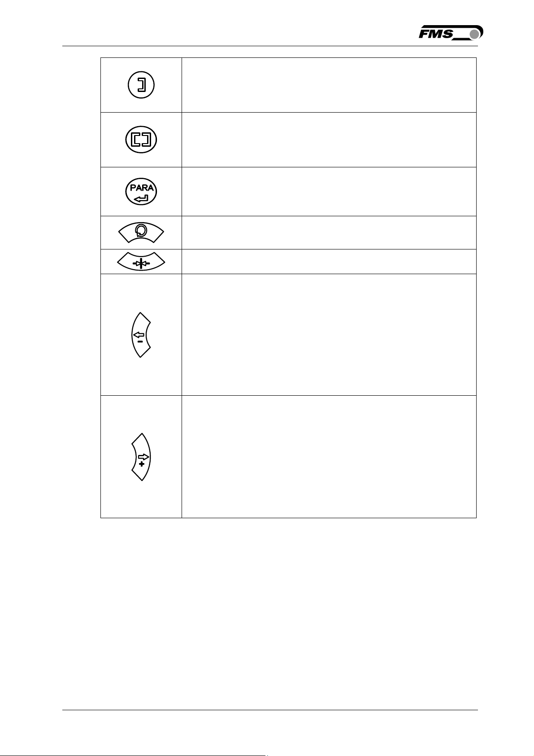Click the single right bracket key icon
Screen dimensions: 534x756
tap(141, 85)
